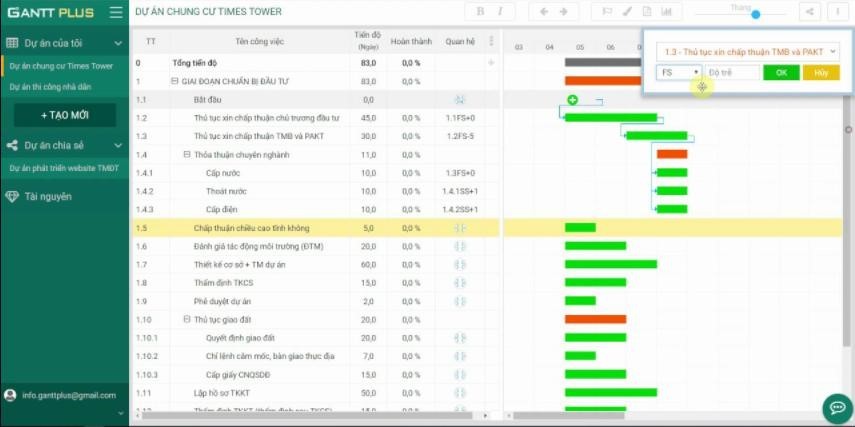This screenshot has height=427, width=855.
Task: Click the Quan hệ column header
Action: [460, 41]
